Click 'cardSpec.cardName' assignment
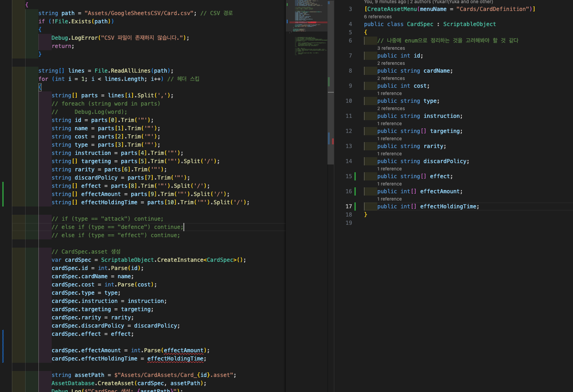Image resolution: width=573 pixels, height=392 pixels. (x=80, y=276)
